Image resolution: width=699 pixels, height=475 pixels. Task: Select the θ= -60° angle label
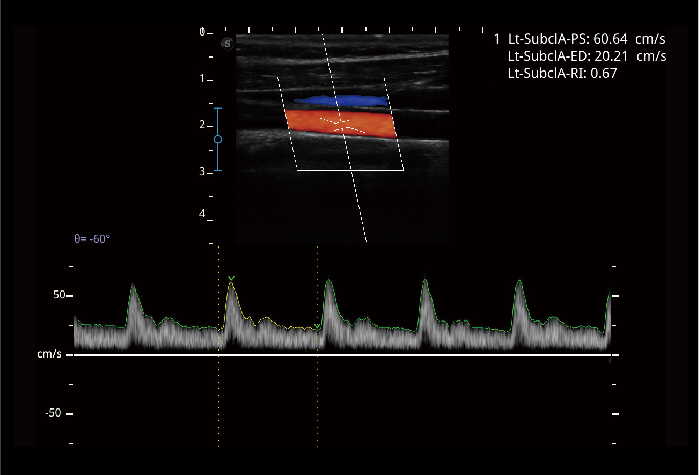92,239
